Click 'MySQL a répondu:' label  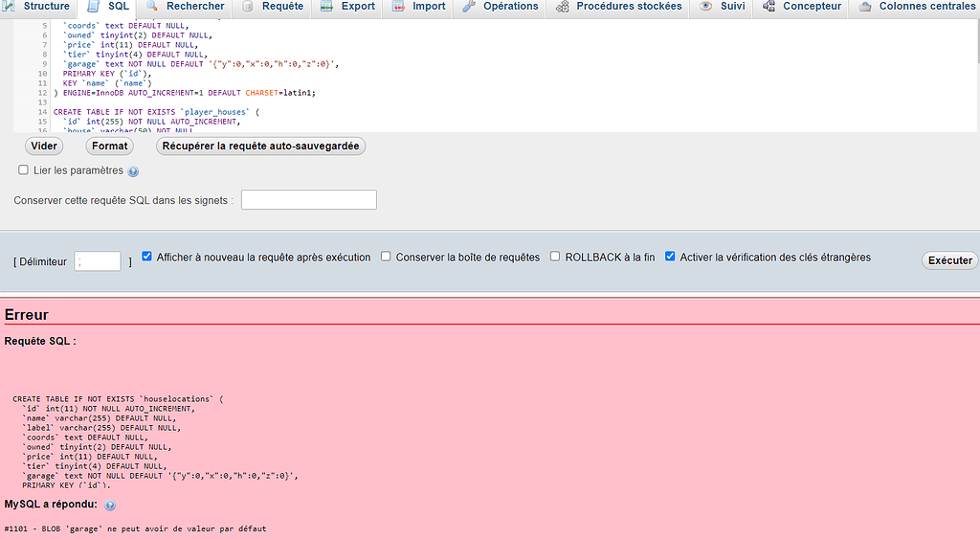click(51, 504)
